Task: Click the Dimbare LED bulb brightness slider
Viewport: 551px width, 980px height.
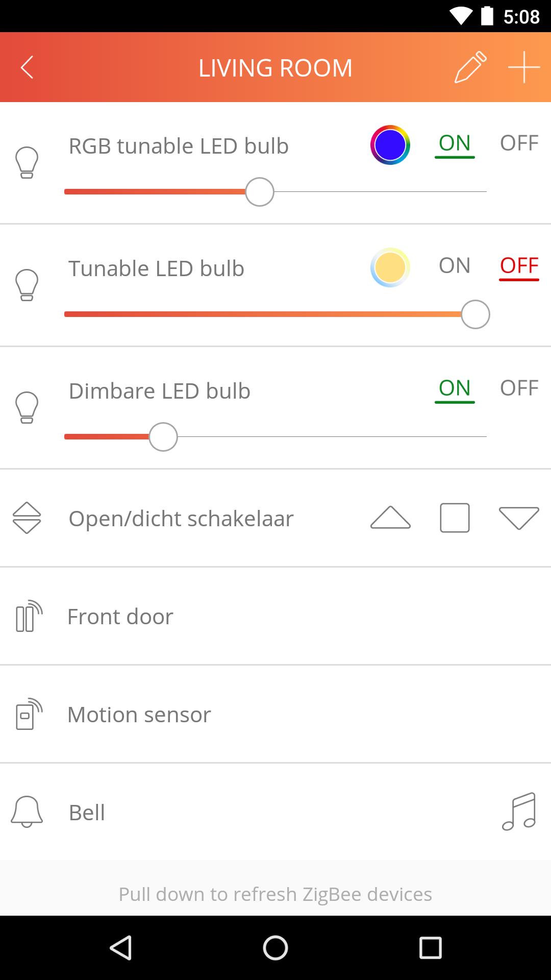Action: tap(275, 437)
